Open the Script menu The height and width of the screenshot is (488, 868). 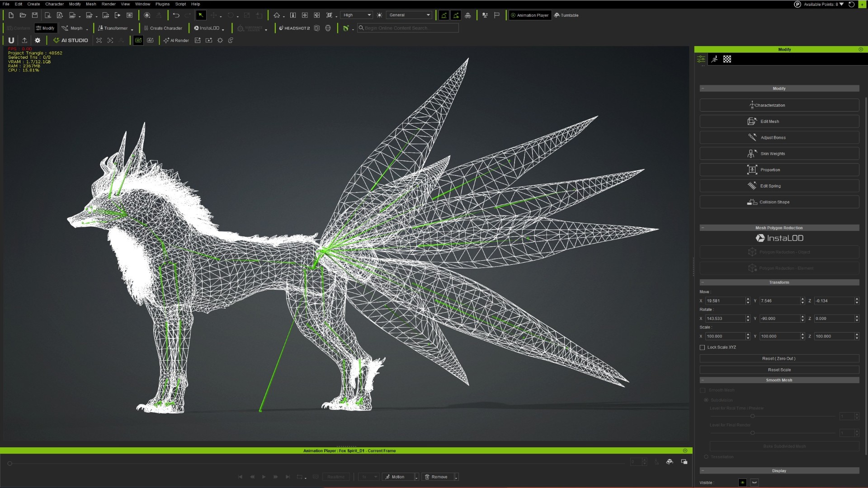click(x=180, y=4)
